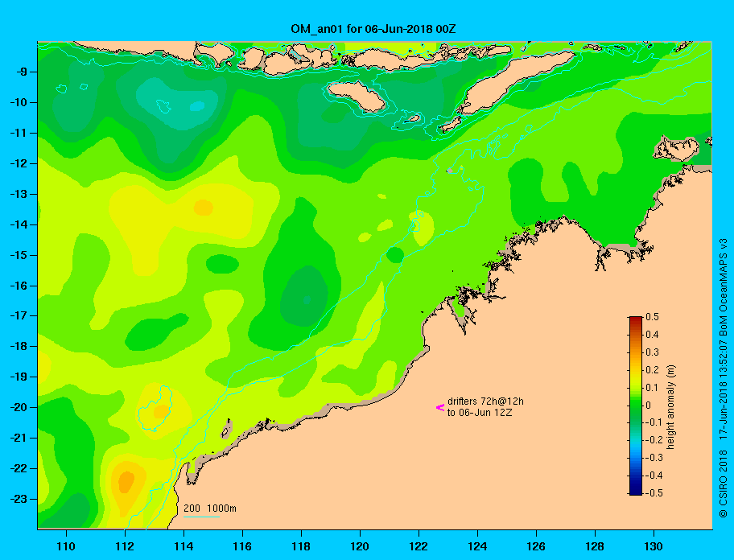734x560 pixels.
Task: Click longitude label "116" on the x-axis
Action: (x=242, y=546)
